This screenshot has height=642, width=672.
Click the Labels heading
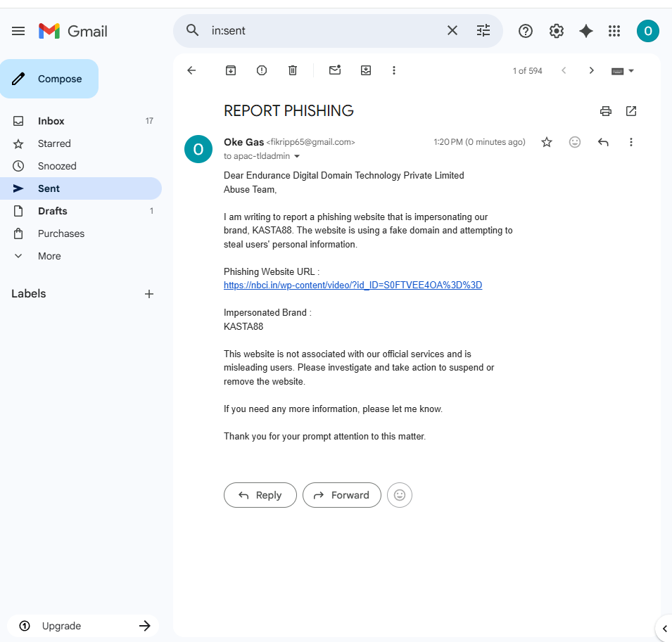pyautogui.click(x=29, y=294)
